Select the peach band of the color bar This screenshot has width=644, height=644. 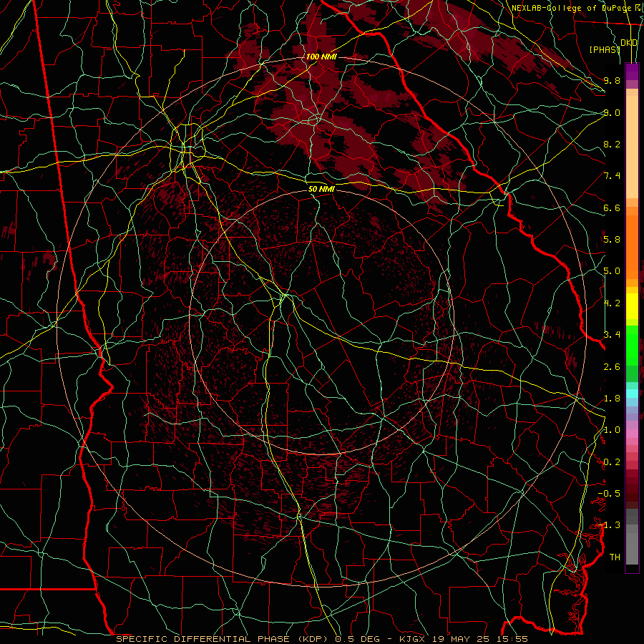point(632,147)
